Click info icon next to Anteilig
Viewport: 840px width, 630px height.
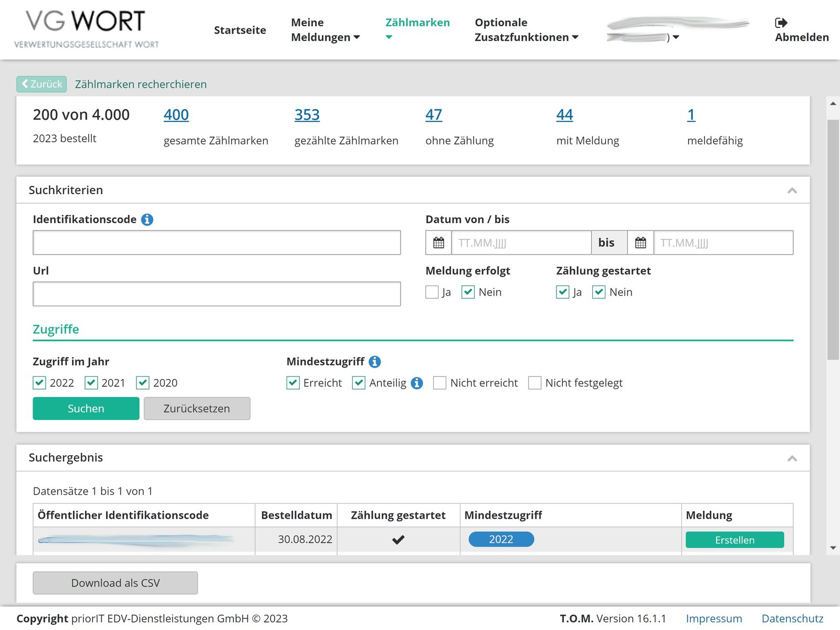point(417,383)
